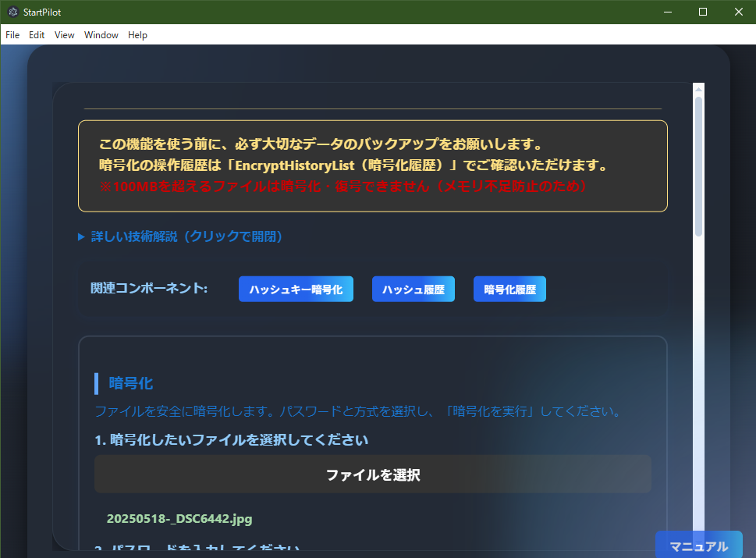The image size is (756, 558).
Task: Click the StartPilot app icon in title bar
Action: [12, 12]
